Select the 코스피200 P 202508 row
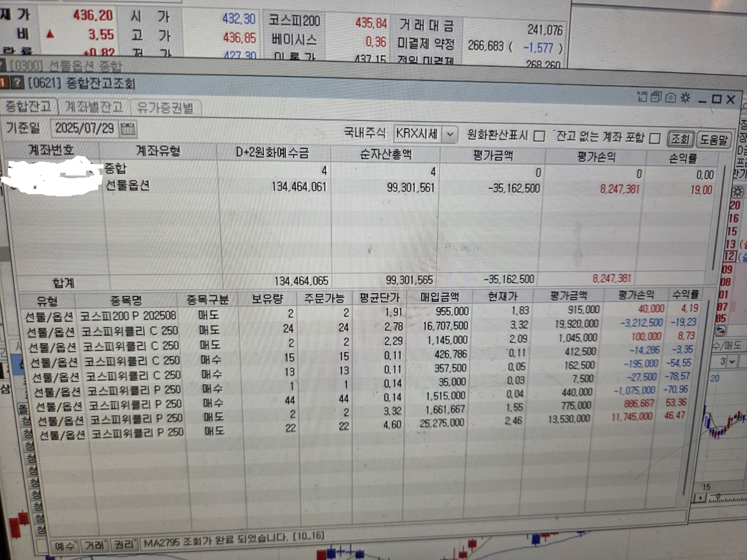The height and width of the screenshot is (560, 747). 363,312
